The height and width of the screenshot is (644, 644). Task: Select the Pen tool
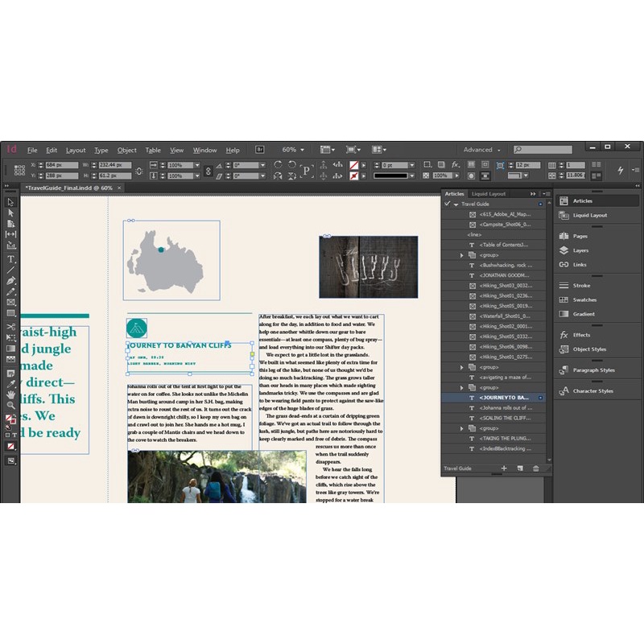(x=10, y=281)
